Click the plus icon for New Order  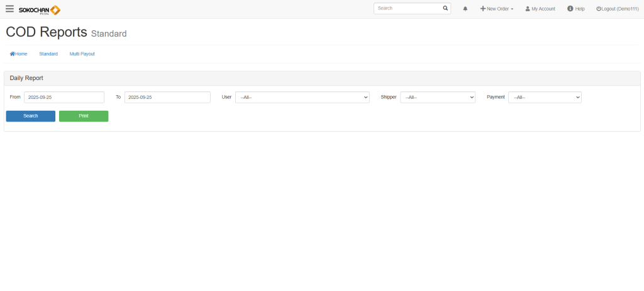pyautogui.click(x=482, y=9)
